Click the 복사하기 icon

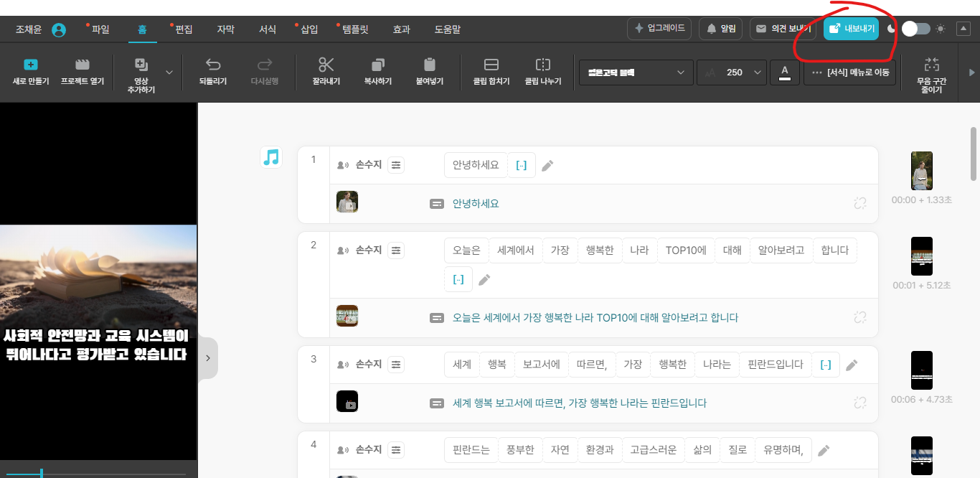[x=378, y=64]
